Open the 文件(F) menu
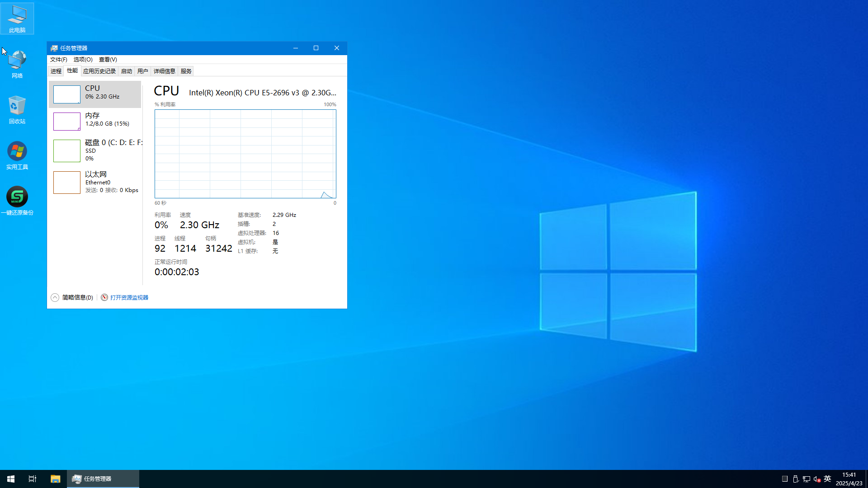868x488 pixels. 58,60
